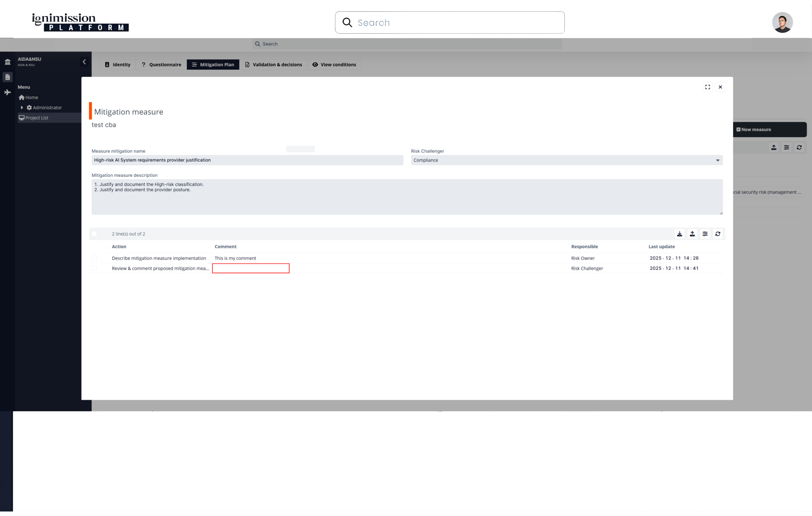Open Project List in menu

tap(37, 118)
